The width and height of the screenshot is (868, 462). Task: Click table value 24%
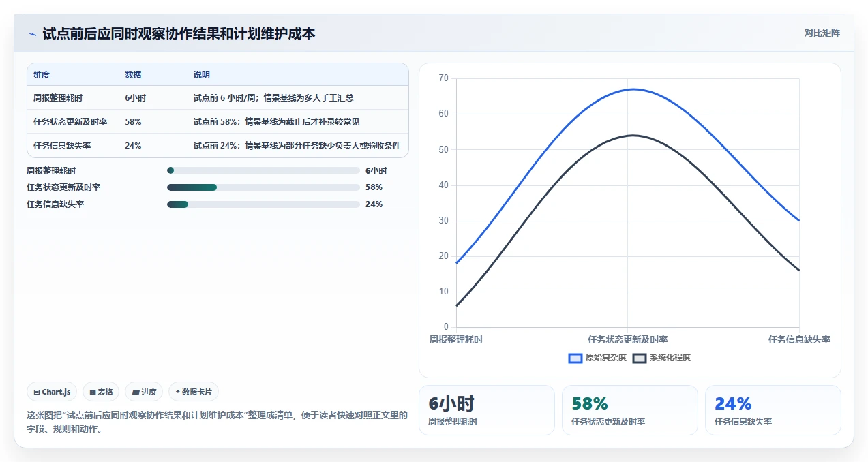tap(134, 146)
